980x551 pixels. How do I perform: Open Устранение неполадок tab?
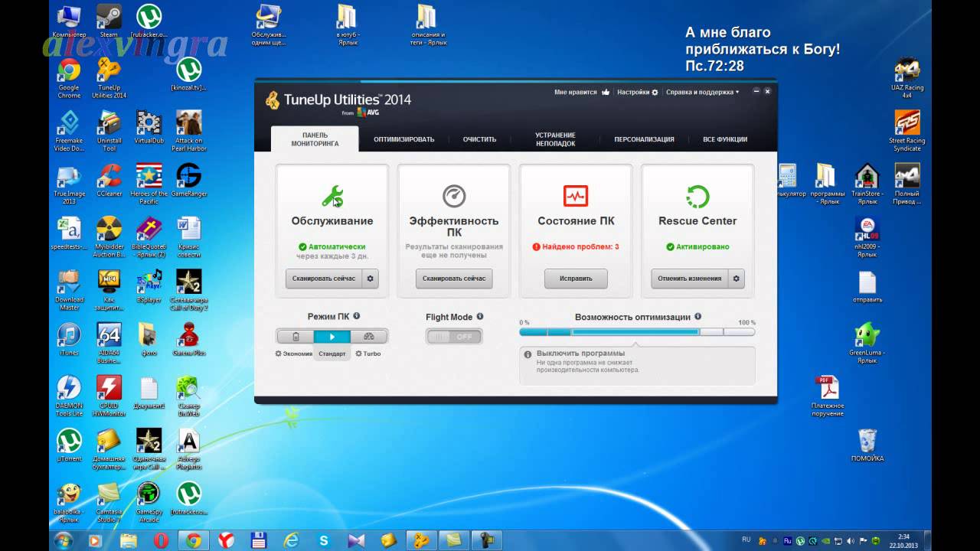556,139
